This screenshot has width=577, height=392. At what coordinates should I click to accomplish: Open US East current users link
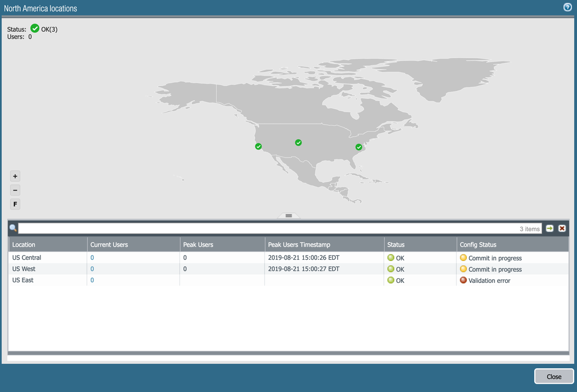pyautogui.click(x=92, y=281)
